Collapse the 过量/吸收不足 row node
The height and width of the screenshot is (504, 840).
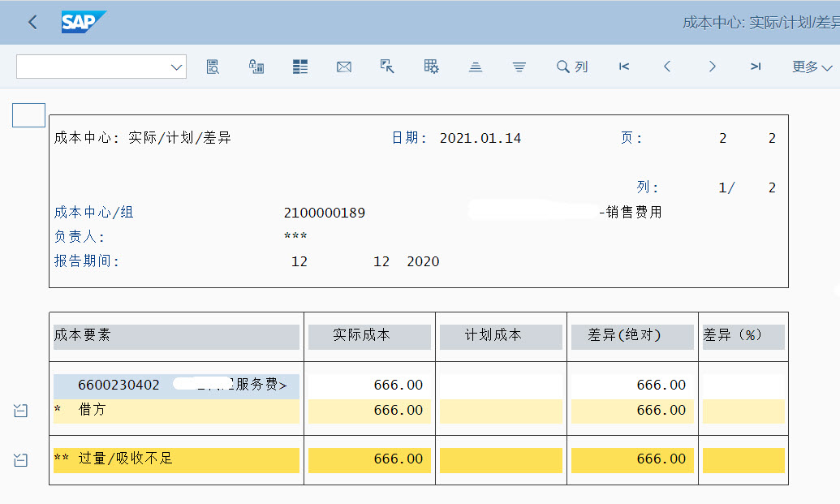coord(19,459)
